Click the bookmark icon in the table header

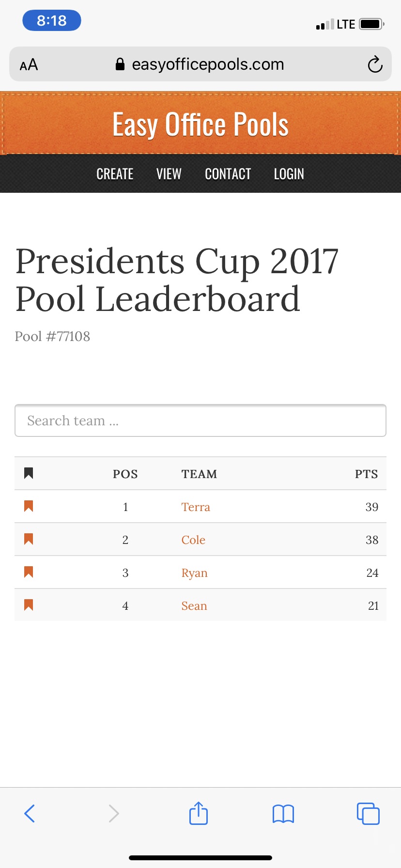pyautogui.click(x=28, y=473)
